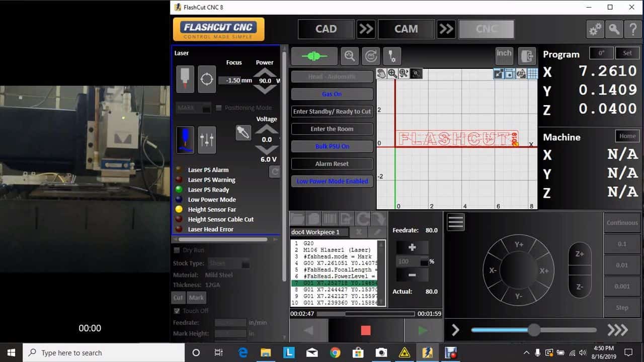Select the 0.01 jog step size
The width and height of the screenshot is (644, 362).
point(622,265)
